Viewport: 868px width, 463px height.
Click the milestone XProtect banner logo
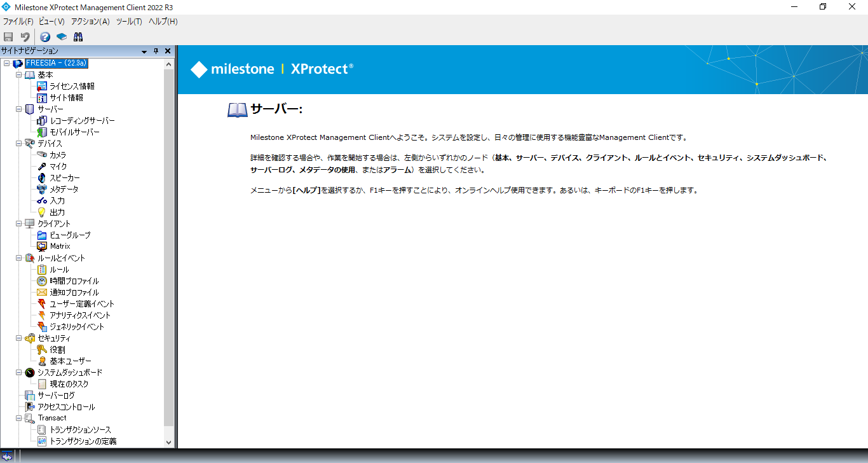[272, 69]
